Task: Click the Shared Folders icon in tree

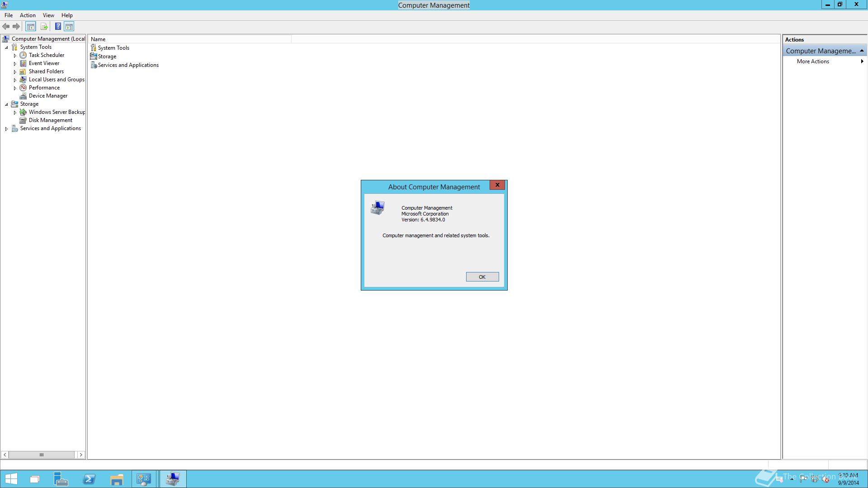Action: [23, 71]
